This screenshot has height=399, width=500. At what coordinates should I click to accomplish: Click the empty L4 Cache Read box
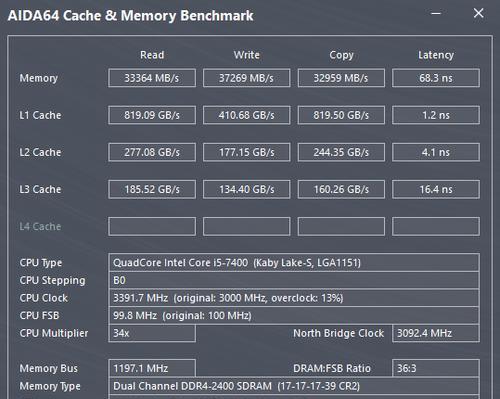(152, 226)
